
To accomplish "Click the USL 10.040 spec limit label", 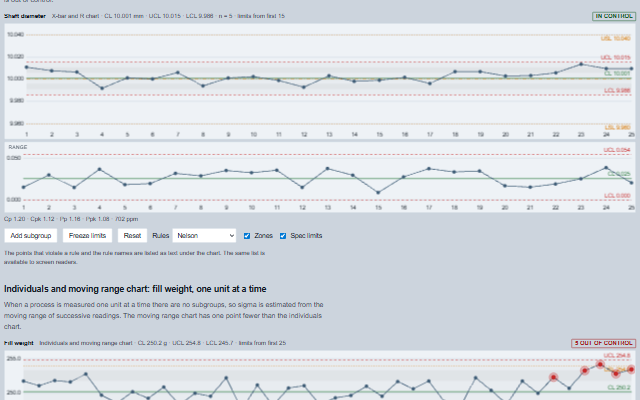I will (616, 38).
